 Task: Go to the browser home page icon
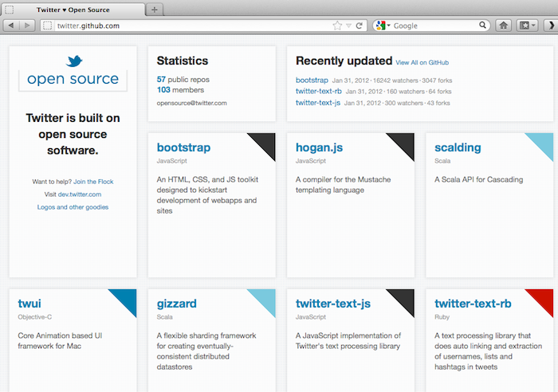(x=504, y=25)
